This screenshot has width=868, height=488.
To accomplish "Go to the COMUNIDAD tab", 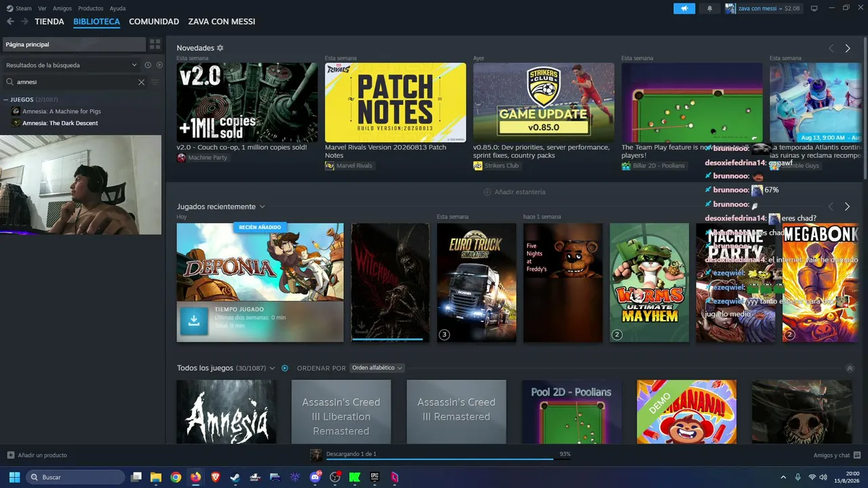I will [154, 22].
